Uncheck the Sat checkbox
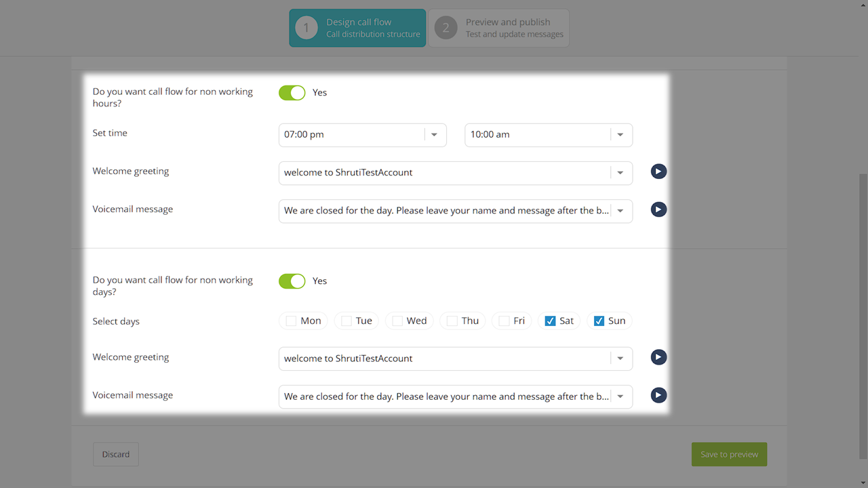 [x=550, y=321]
